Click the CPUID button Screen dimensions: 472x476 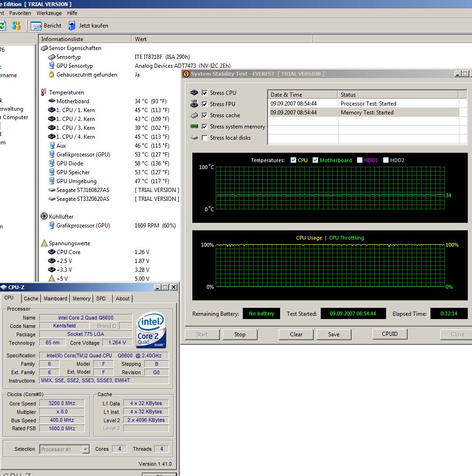click(x=390, y=334)
